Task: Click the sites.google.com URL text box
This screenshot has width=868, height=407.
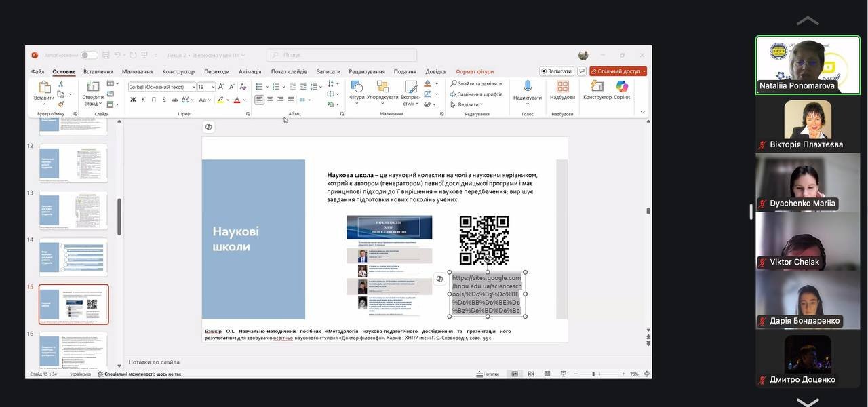Action: pos(487,294)
